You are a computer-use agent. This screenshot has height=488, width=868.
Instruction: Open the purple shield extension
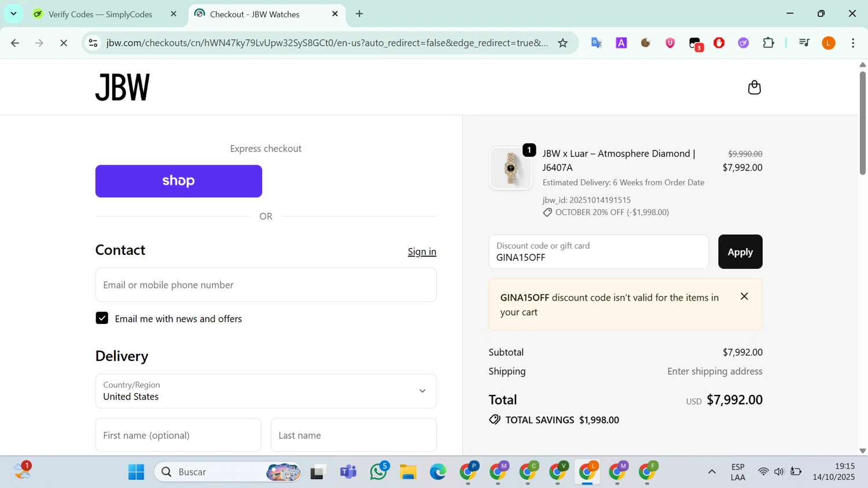coord(670,43)
